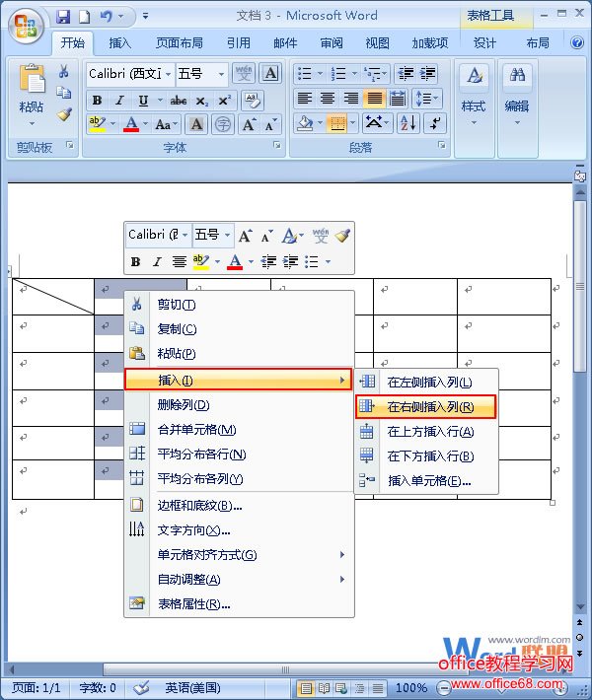Toggle Justify alignment in paragraph group
This screenshot has height=700, width=592.
coord(374,99)
